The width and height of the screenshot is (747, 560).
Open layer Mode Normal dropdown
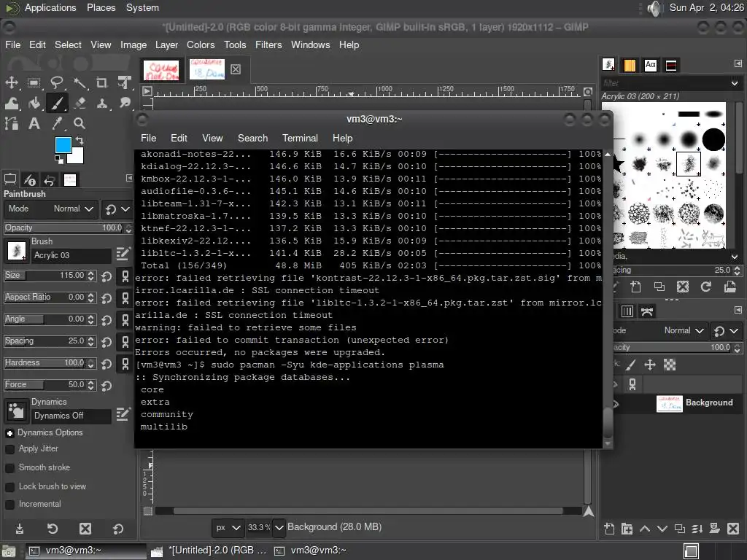[x=684, y=330]
